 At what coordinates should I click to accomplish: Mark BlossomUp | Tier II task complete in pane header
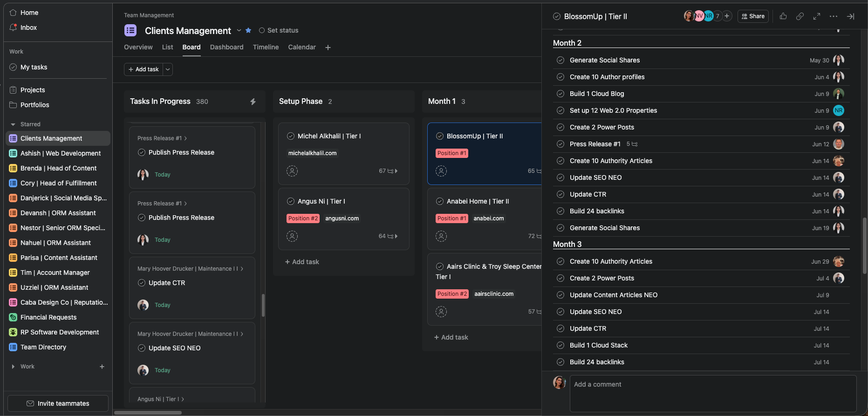tap(557, 16)
